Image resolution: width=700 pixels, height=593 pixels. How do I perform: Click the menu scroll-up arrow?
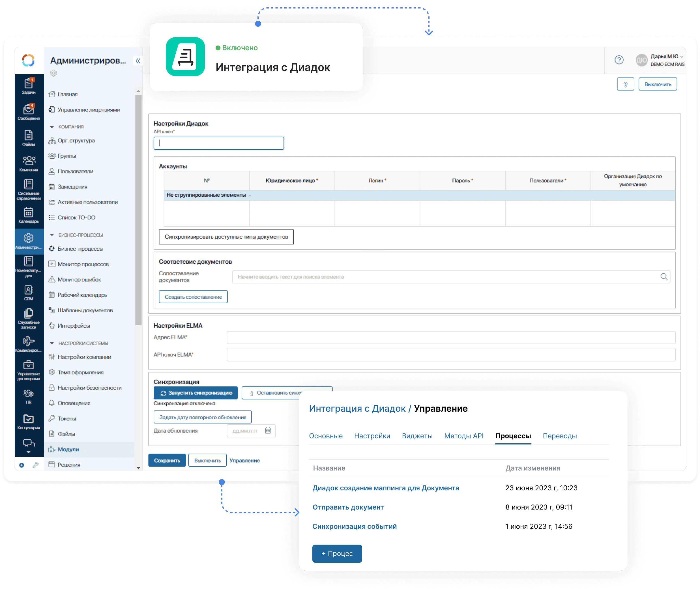tap(138, 91)
